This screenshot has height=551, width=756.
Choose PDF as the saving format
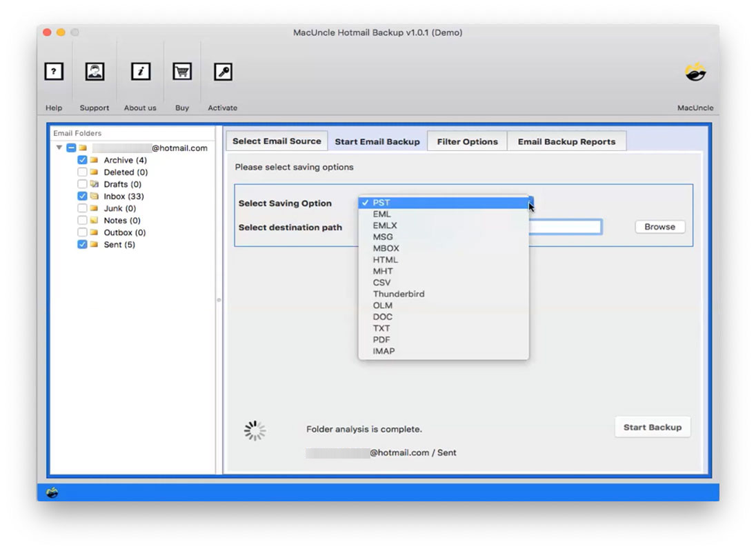(381, 339)
